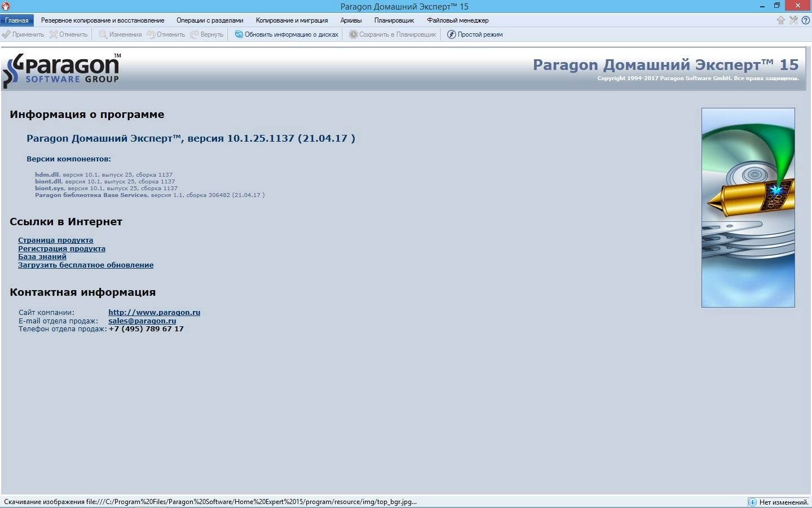
Task: Click the Copyright 1994-2017 banner text
Action: [x=698, y=78]
